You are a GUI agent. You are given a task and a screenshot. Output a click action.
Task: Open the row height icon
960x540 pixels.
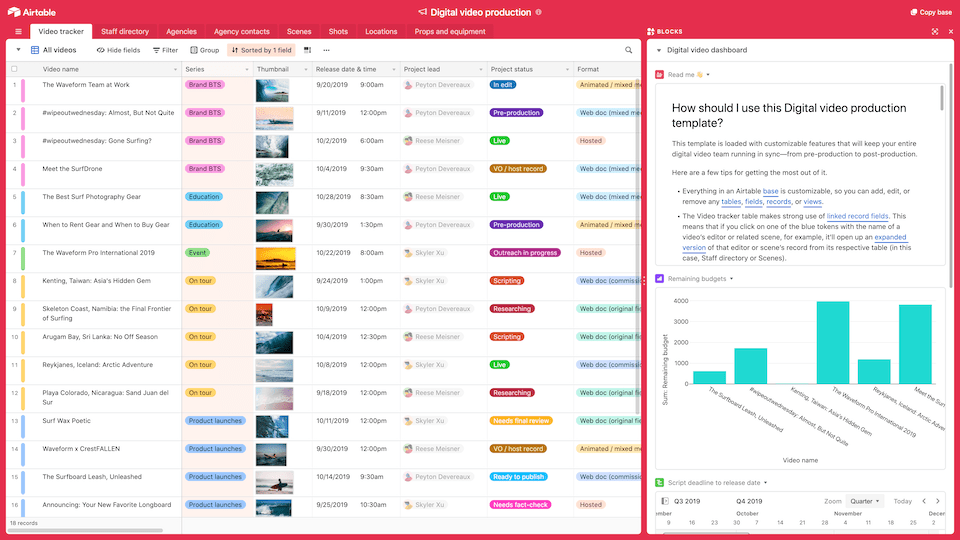tap(307, 50)
